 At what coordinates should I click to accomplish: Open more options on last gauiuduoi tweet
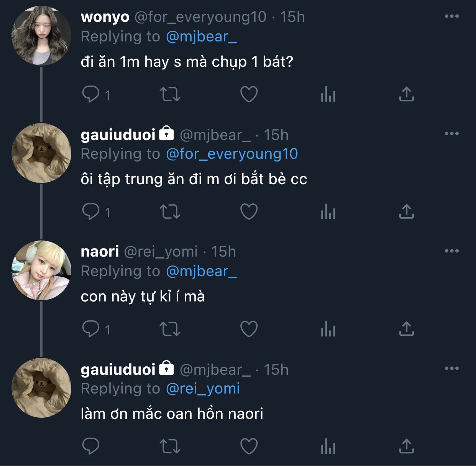(x=451, y=368)
